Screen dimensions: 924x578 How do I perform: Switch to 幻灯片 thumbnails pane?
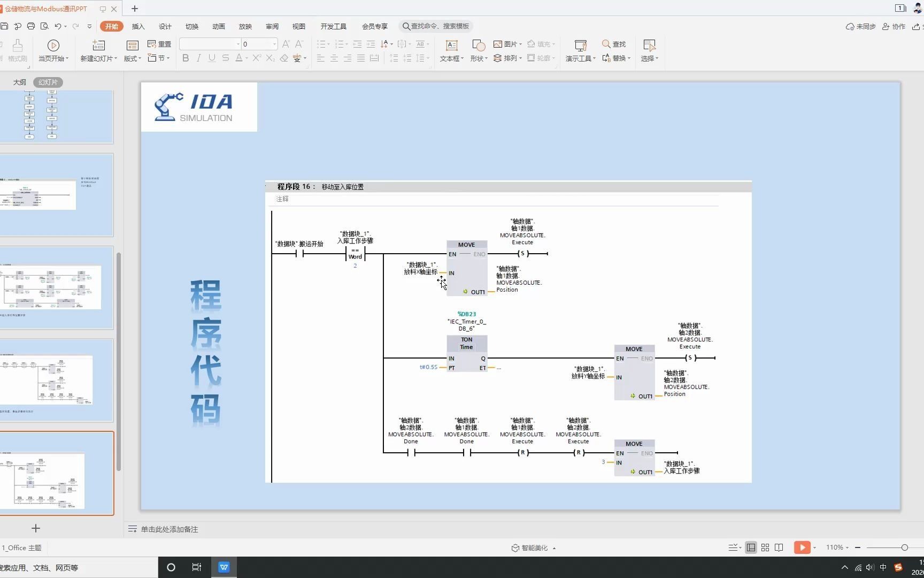pos(48,82)
